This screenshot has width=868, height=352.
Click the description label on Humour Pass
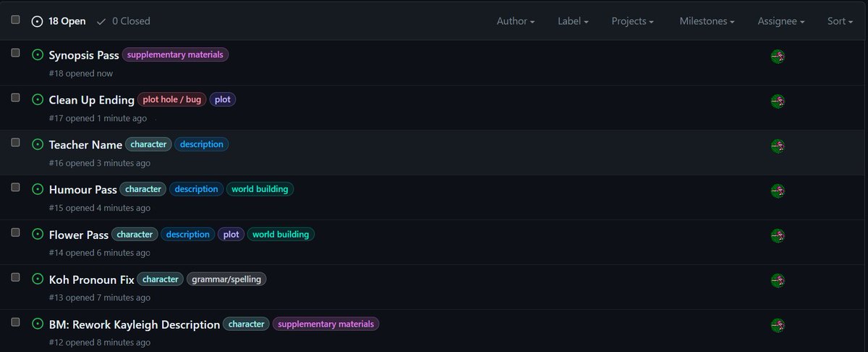click(x=196, y=190)
